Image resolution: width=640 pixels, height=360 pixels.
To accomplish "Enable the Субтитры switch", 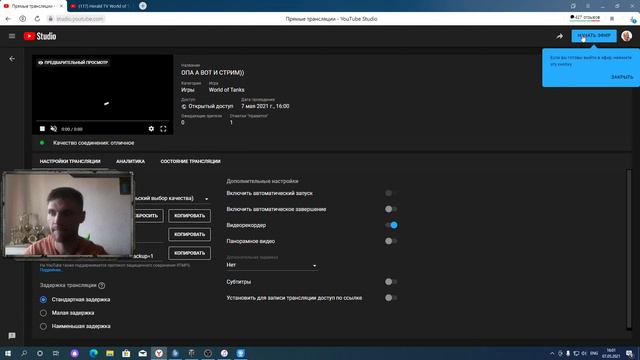I will tap(391, 282).
